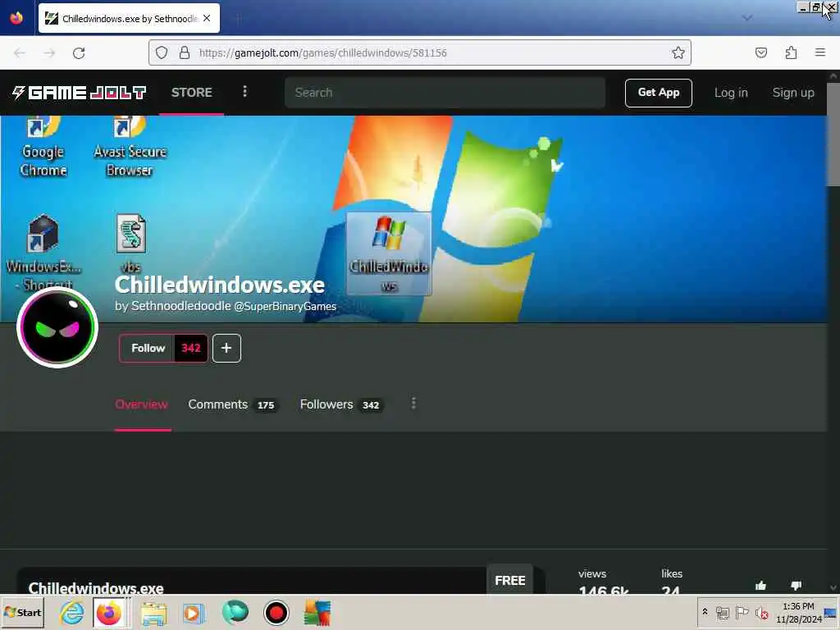Open the Sethnoodledoodle developer link
840x630 pixels.
181,306
